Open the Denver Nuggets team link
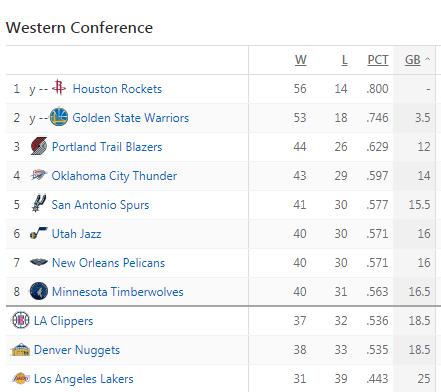 point(77,350)
